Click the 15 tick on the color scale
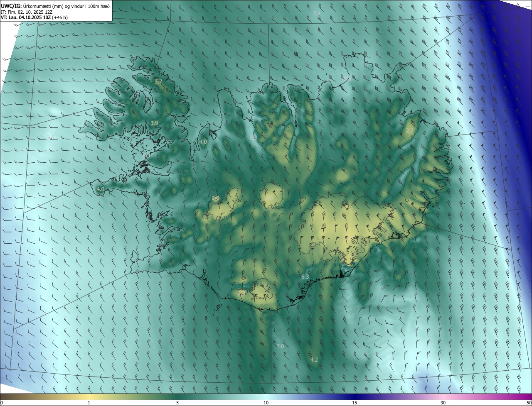The height and width of the screenshot is (406, 532). pyautogui.click(x=355, y=403)
